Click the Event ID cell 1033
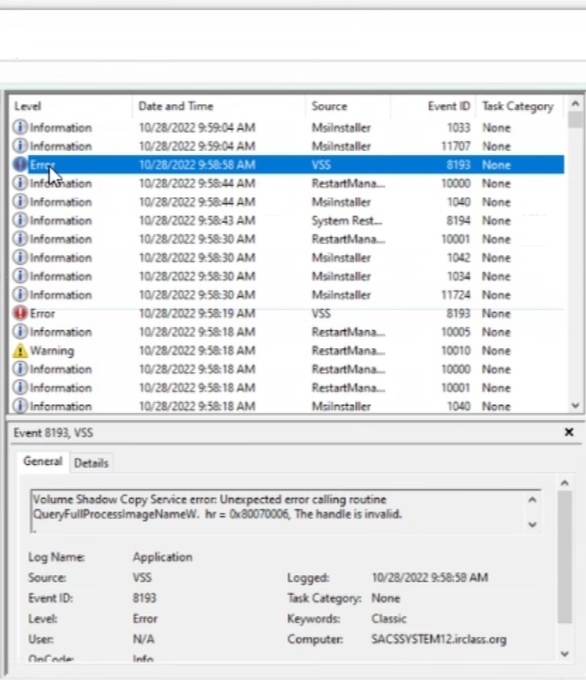 click(x=458, y=128)
